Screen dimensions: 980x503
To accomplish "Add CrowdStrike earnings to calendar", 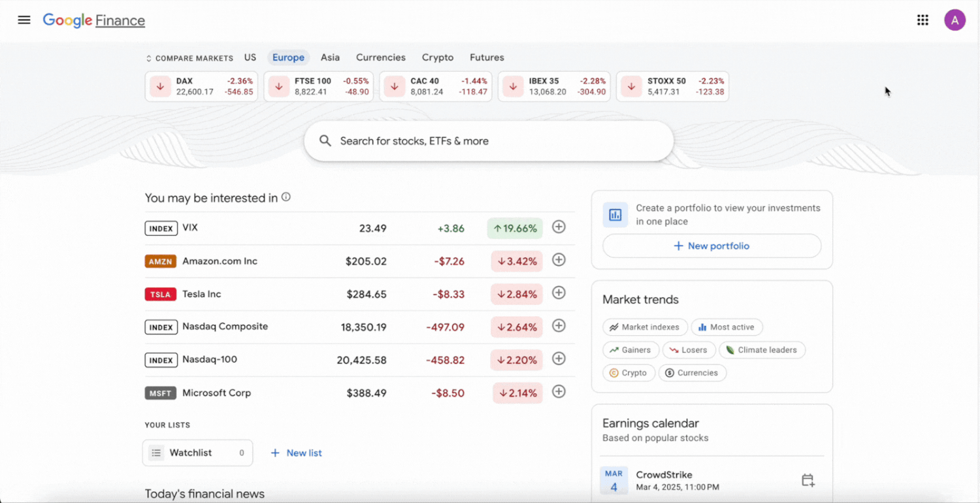I will [x=808, y=480].
